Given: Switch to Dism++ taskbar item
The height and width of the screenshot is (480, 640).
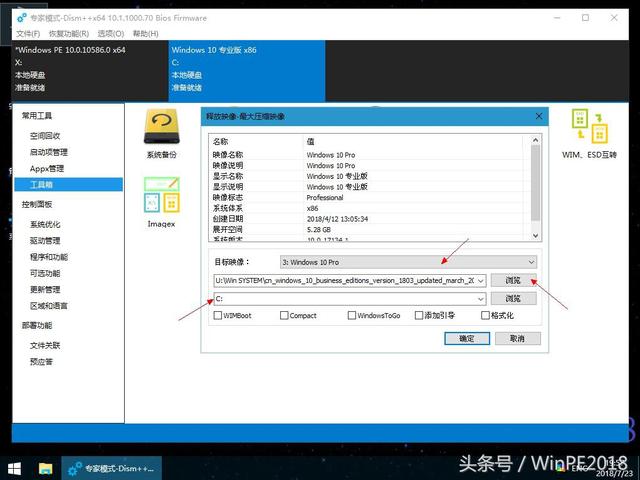Looking at the screenshot, I should [x=111, y=468].
